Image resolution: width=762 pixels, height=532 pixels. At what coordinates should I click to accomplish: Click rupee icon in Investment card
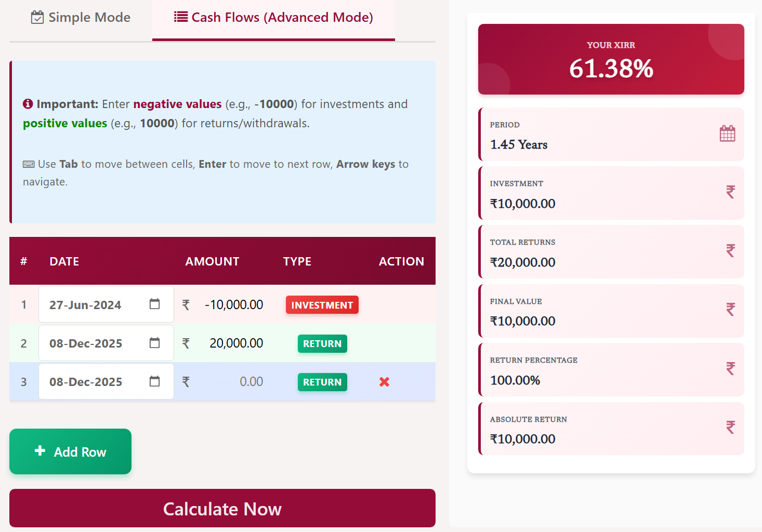pos(730,192)
